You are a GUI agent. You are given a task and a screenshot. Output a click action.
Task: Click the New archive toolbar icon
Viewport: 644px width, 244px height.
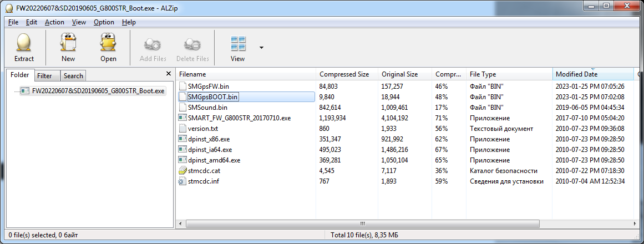[68, 43]
